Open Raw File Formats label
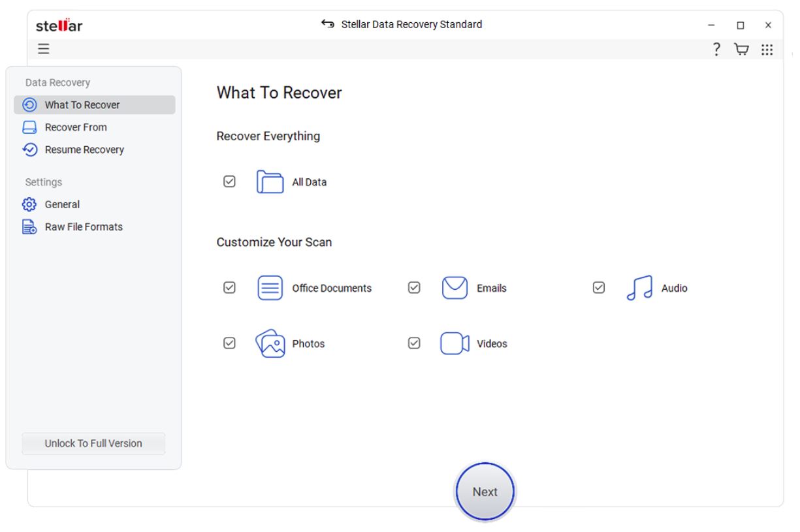 (84, 227)
